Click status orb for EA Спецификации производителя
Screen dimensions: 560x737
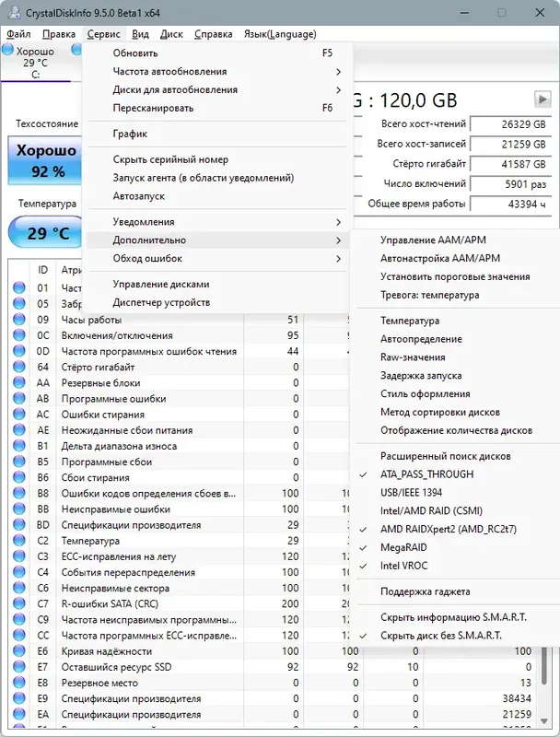tap(19, 714)
